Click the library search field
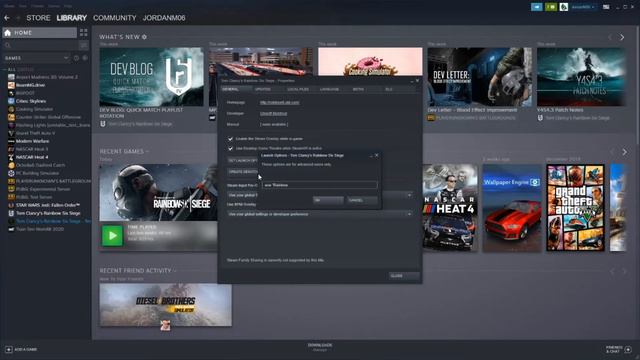This screenshot has height=360, width=640. (x=41, y=45)
